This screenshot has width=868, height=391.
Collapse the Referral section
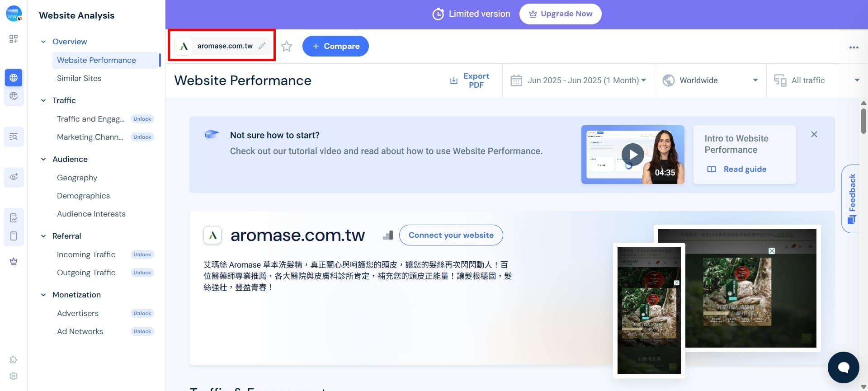[x=43, y=236]
